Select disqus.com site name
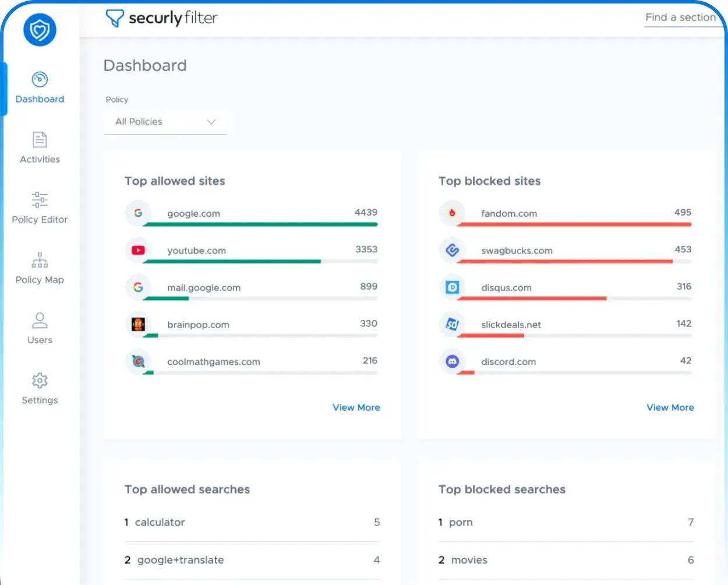 tap(506, 288)
